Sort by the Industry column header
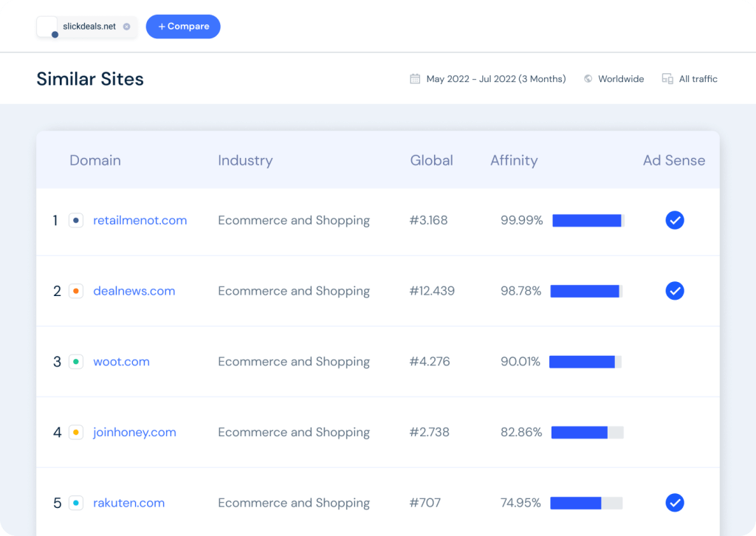756x536 pixels. tap(245, 160)
